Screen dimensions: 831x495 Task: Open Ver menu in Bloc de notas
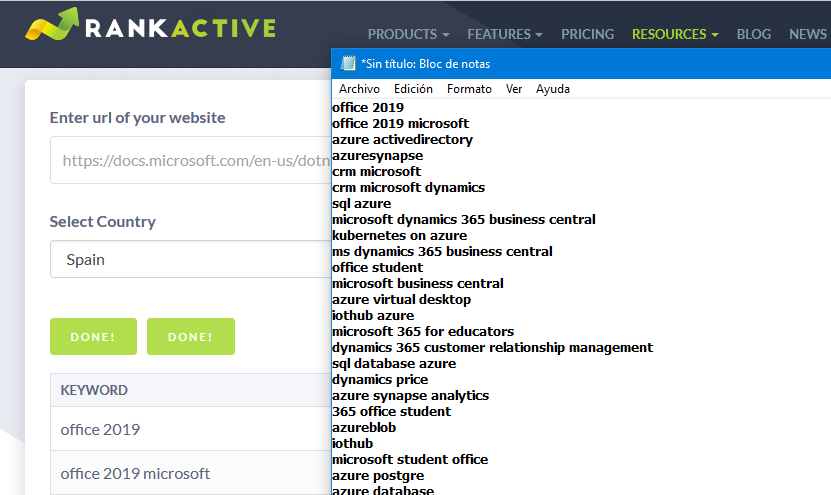[514, 89]
